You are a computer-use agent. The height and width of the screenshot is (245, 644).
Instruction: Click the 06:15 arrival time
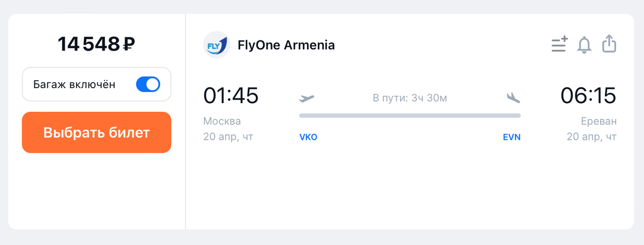(x=589, y=96)
